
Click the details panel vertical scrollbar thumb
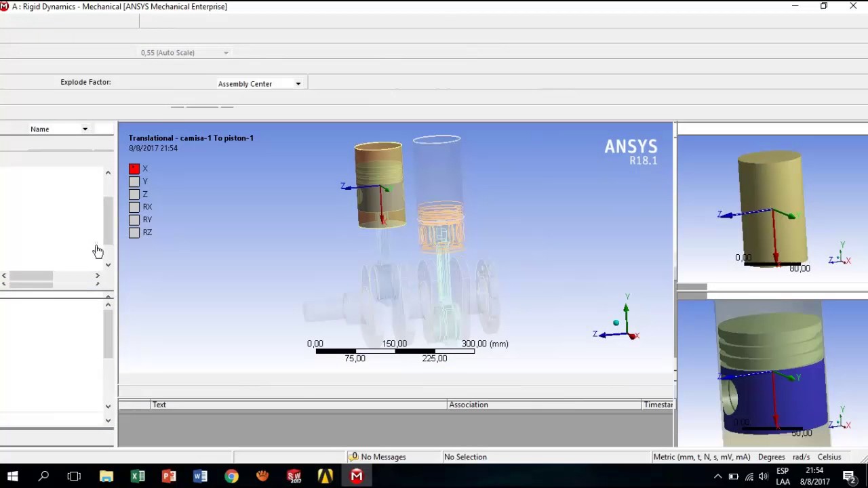(x=108, y=334)
